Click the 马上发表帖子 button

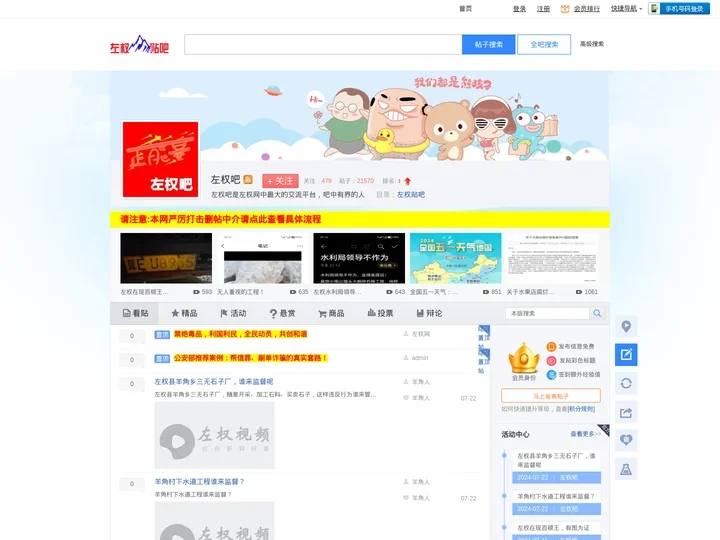[551, 396]
